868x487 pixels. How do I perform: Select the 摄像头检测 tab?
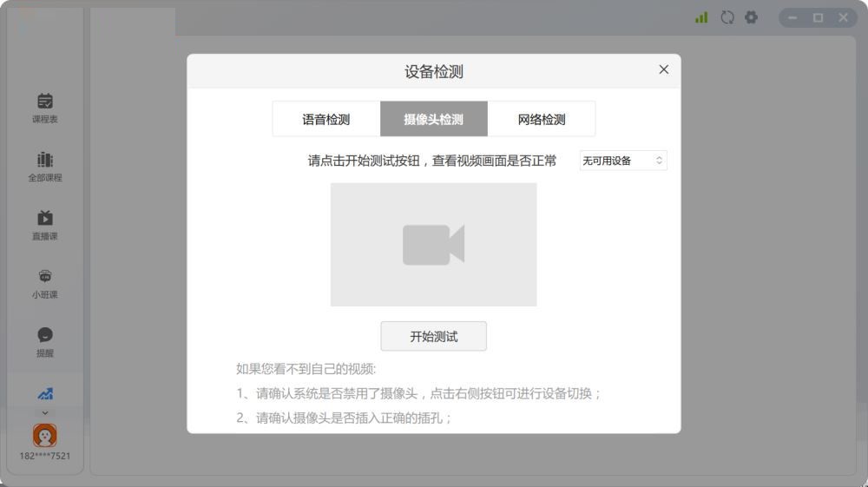[x=433, y=119]
